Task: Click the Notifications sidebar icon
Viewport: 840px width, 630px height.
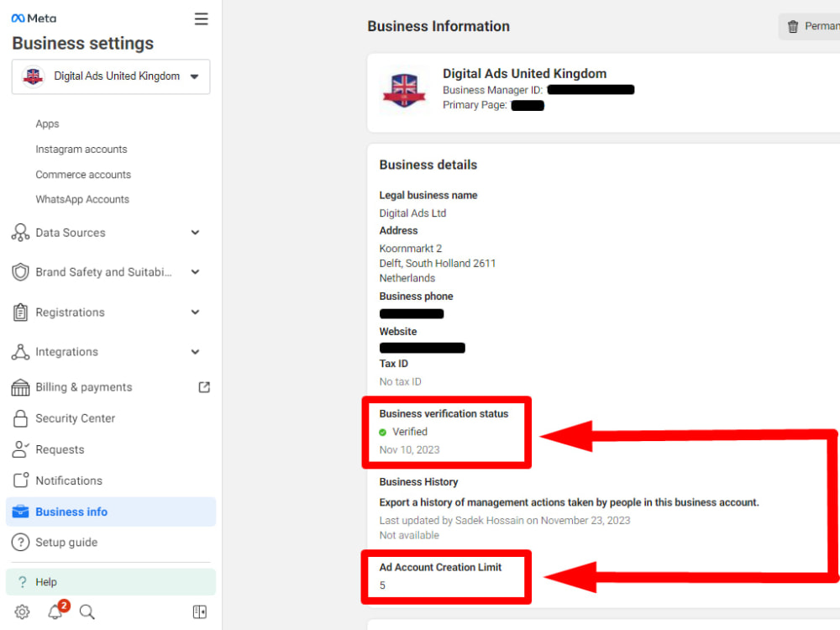Action: click(20, 480)
